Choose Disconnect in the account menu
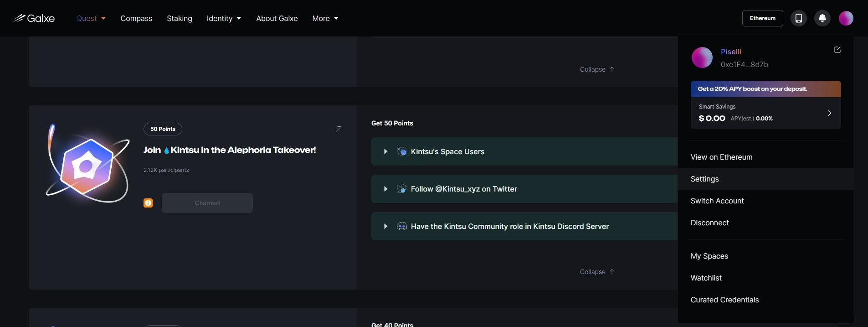868x327 pixels. coord(709,223)
